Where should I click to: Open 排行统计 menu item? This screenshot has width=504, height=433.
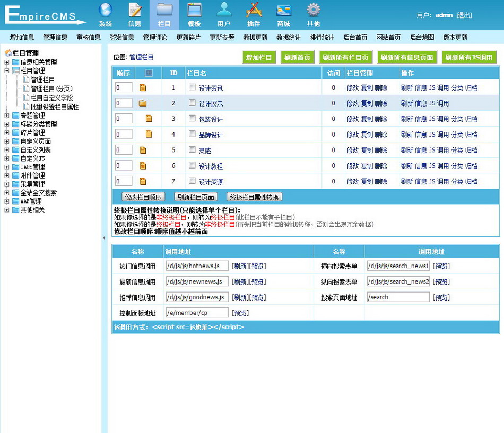(321, 37)
